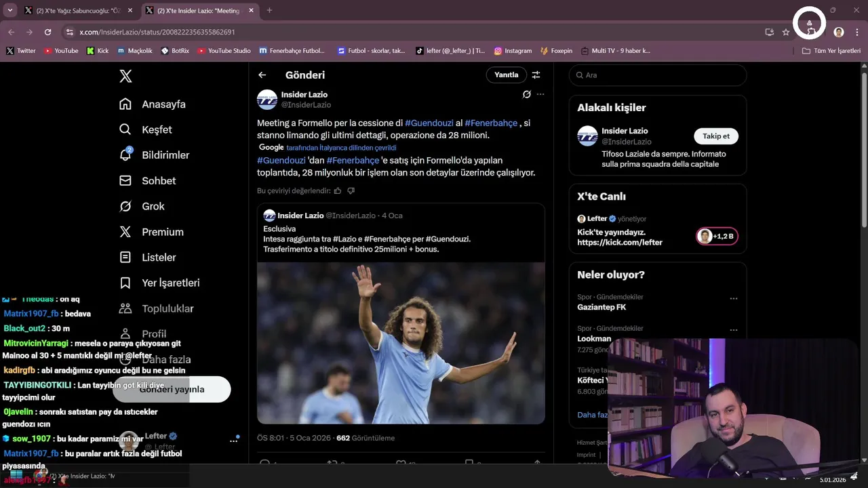Open reply filter settings icon next to Yanıtla
868x488 pixels.
click(x=536, y=75)
